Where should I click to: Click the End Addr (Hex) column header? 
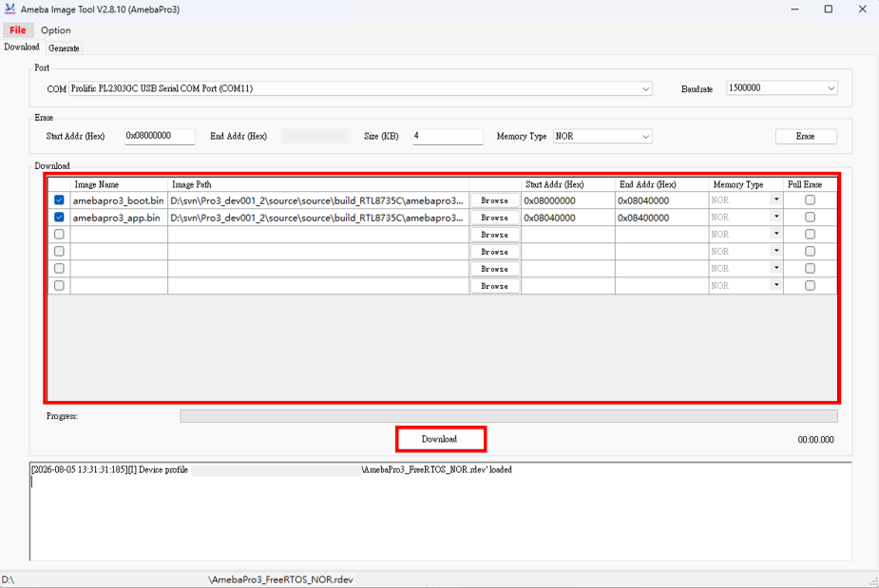[x=661, y=184]
